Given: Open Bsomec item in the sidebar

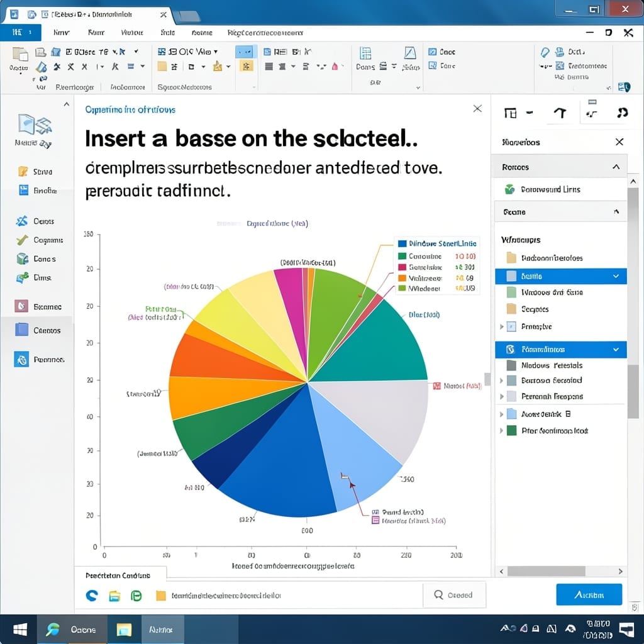Looking at the screenshot, I should tap(38, 306).
